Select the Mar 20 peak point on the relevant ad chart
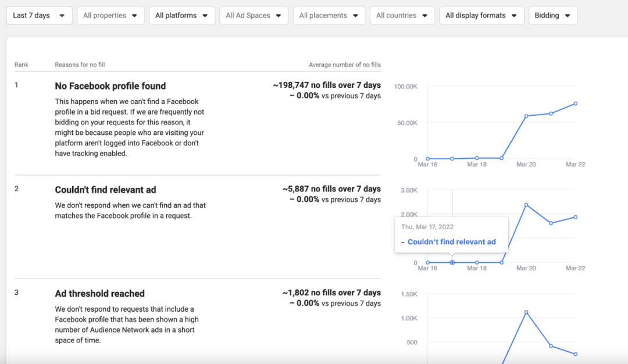The width and height of the screenshot is (628, 364). (526, 205)
